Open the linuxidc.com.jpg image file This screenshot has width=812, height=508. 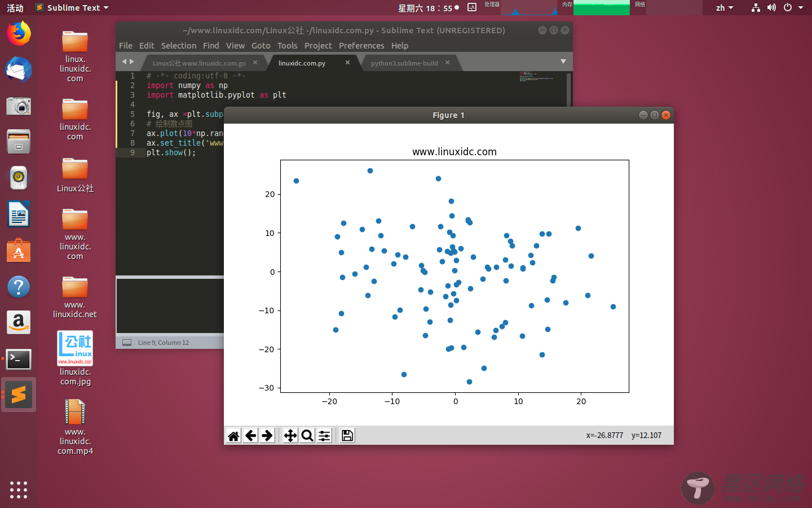tap(75, 358)
